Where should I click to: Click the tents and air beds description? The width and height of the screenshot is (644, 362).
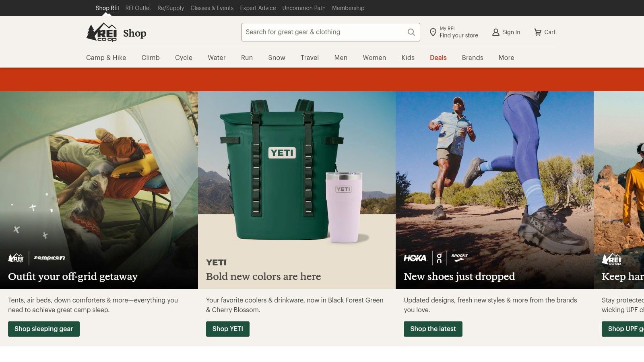coord(93,305)
